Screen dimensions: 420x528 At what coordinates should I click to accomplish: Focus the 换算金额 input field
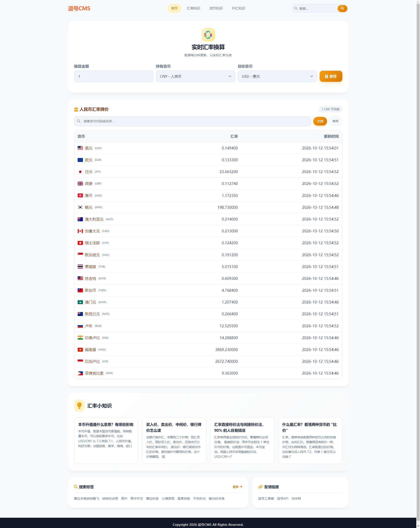[114, 76]
